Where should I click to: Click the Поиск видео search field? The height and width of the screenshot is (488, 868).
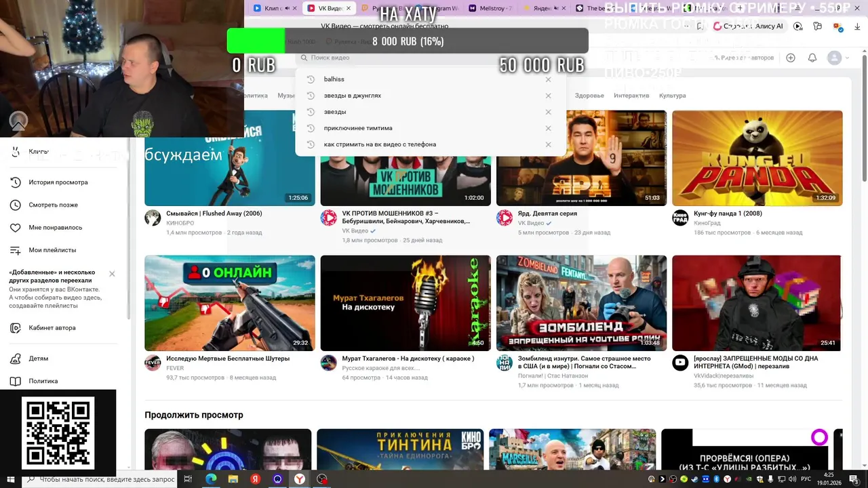pos(431,58)
